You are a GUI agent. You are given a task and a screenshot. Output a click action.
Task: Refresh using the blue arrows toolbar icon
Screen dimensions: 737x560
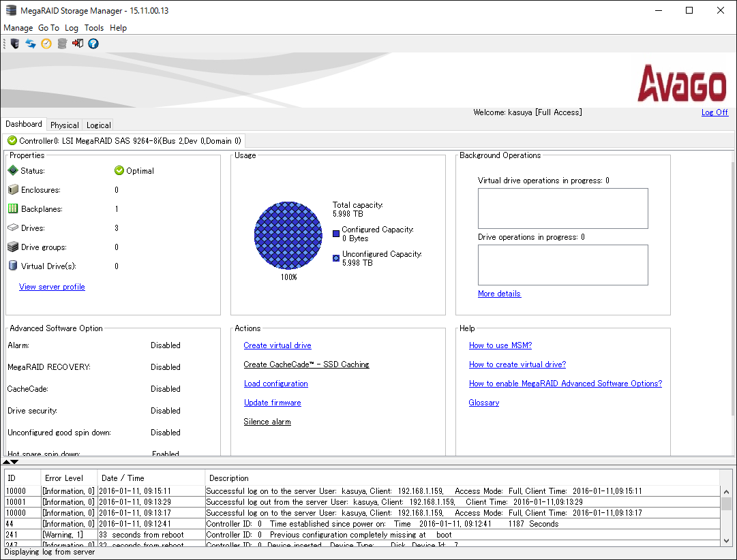pyautogui.click(x=31, y=44)
